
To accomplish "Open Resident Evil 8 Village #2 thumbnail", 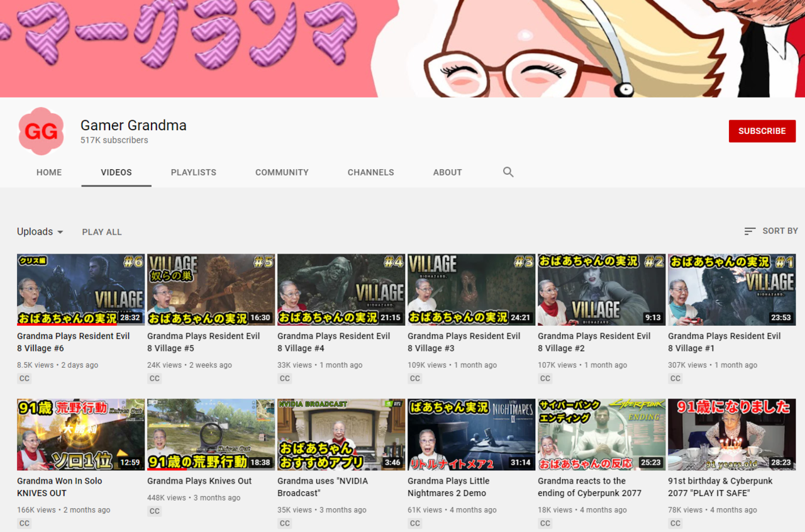I will pyautogui.click(x=601, y=289).
